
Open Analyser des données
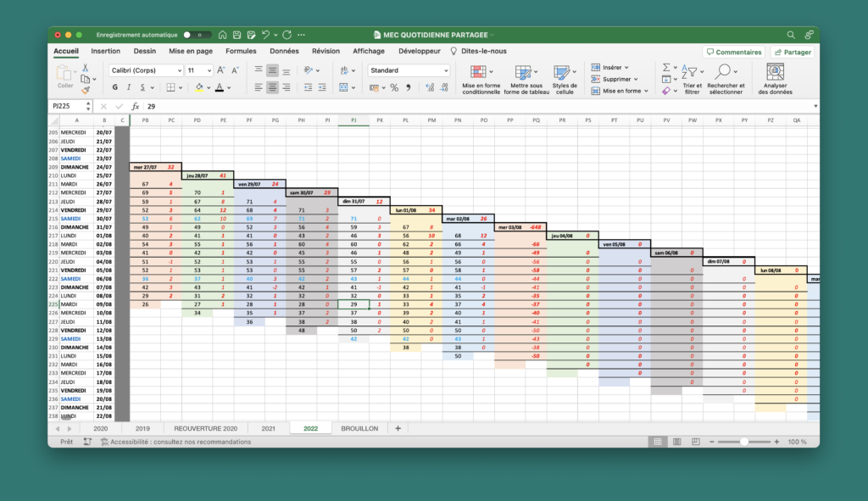[775, 79]
